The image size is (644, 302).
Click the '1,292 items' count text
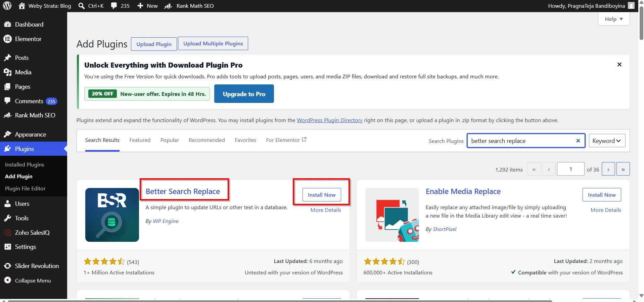509,169
